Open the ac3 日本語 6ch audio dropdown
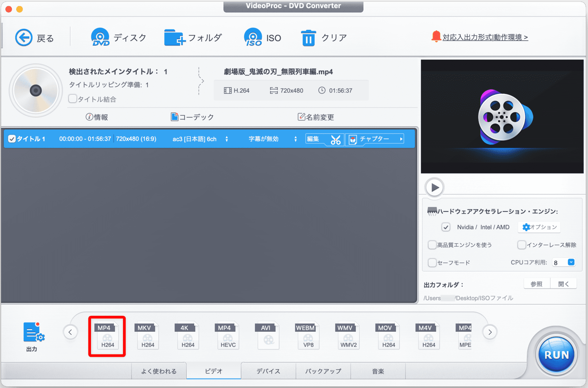 [x=227, y=139]
